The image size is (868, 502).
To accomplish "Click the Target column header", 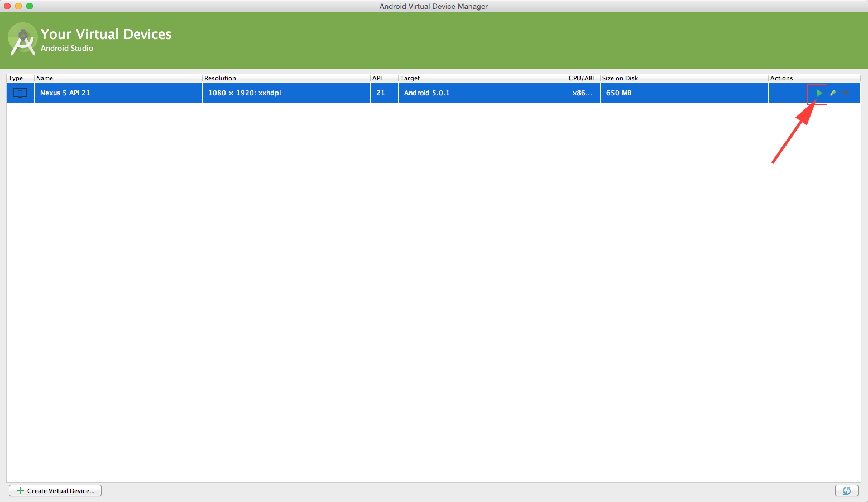I will [x=482, y=78].
